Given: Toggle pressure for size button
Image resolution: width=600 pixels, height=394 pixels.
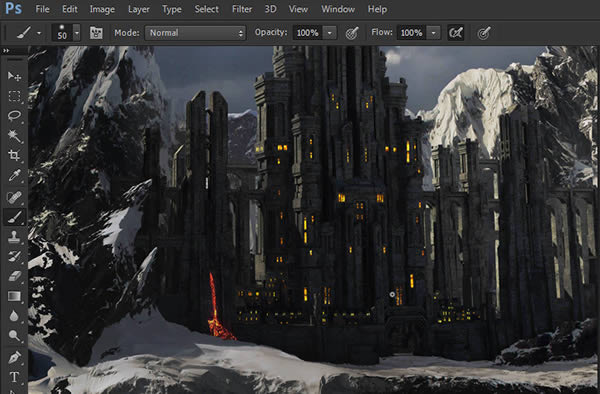Looking at the screenshot, I should point(484,33).
